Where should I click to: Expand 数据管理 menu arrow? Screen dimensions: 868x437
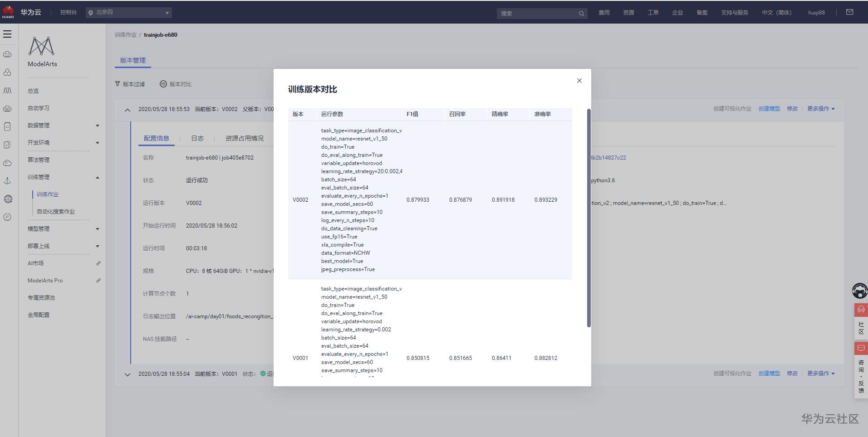click(98, 126)
